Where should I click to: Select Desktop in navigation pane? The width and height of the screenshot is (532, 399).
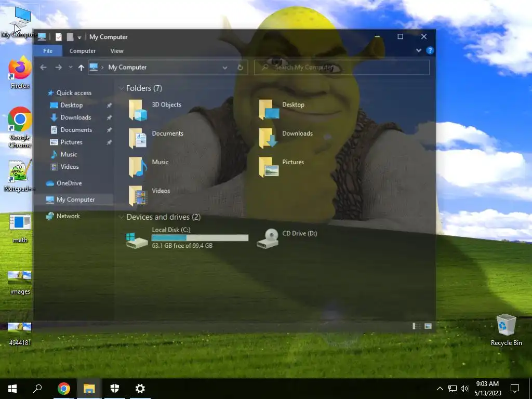tap(72, 105)
